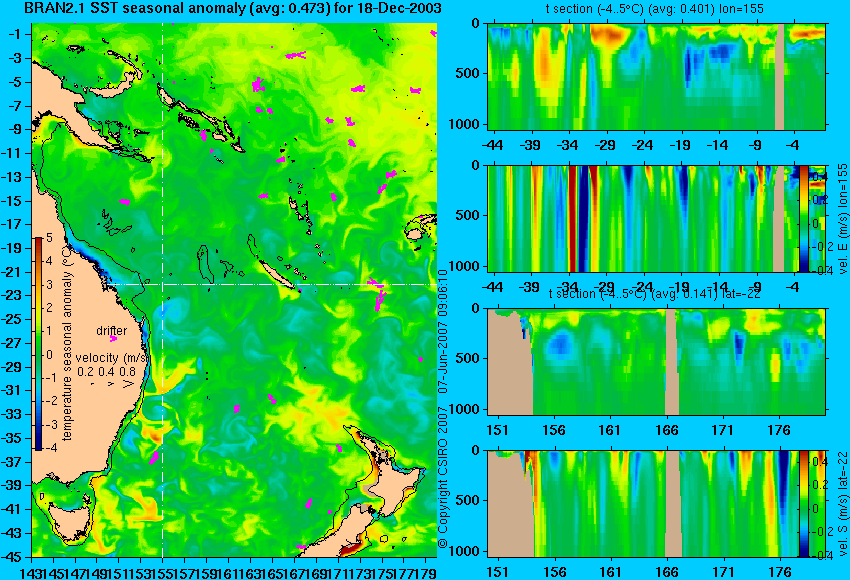
Task: Click the "0.2 0.4 0.8" velocity scale values
Action: tap(106, 372)
